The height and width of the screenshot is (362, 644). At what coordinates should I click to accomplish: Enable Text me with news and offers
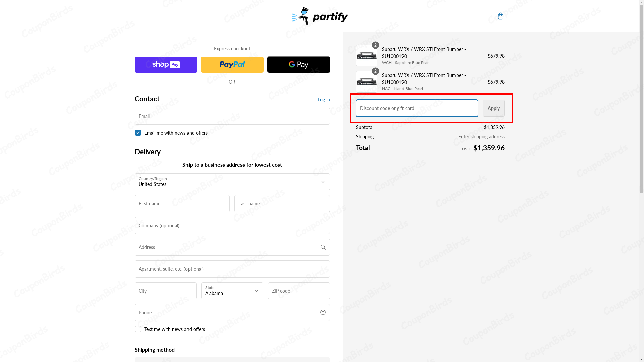click(x=138, y=329)
